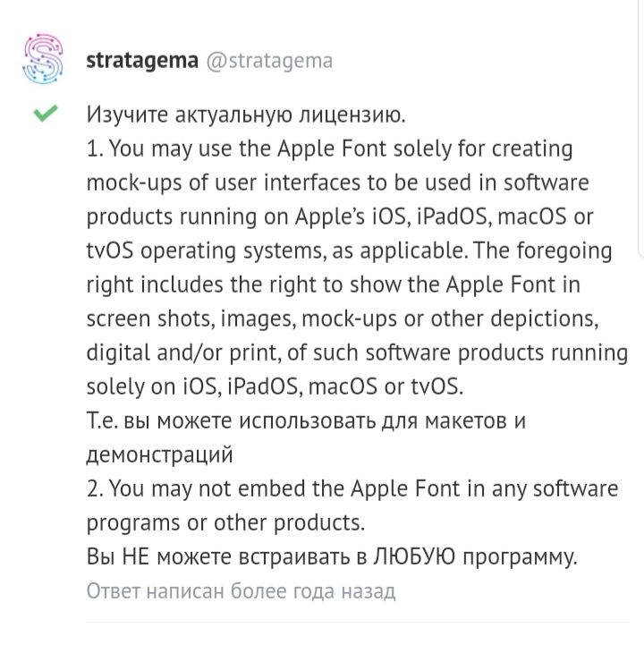Click the word 'демонстраций'
The height and width of the screenshot is (645, 644).
click(159, 454)
